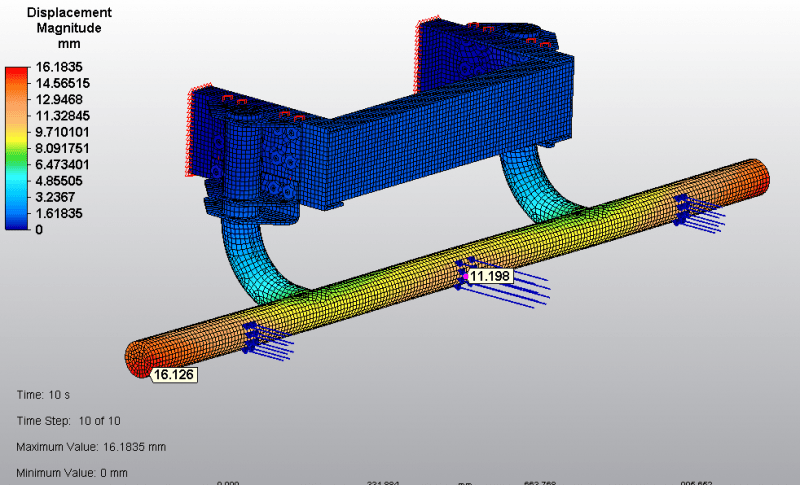Viewport: 800px width, 485px height.
Task: Click the Time: 10 s readout
Action: pos(43,395)
